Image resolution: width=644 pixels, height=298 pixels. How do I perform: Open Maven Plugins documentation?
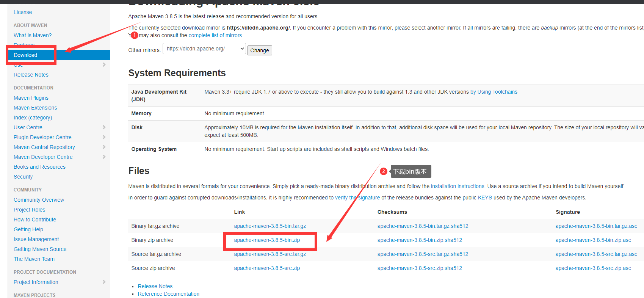[x=31, y=98]
